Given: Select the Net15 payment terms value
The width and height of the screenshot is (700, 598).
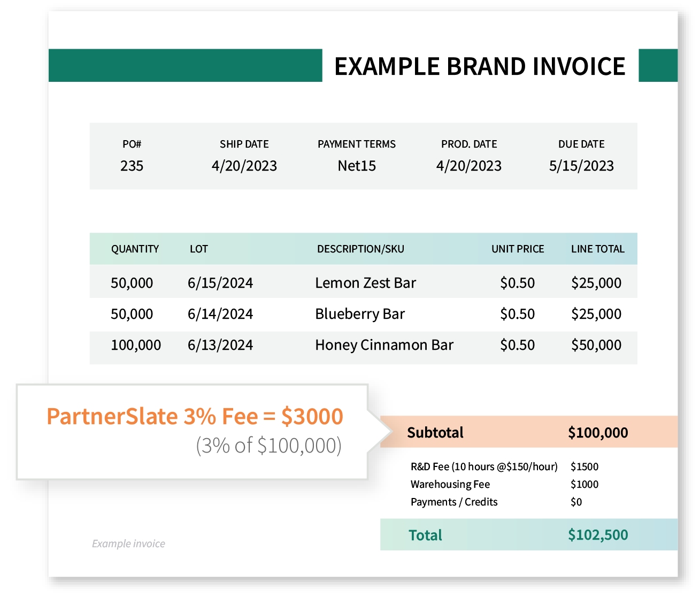Looking at the screenshot, I should pyautogui.click(x=356, y=166).
